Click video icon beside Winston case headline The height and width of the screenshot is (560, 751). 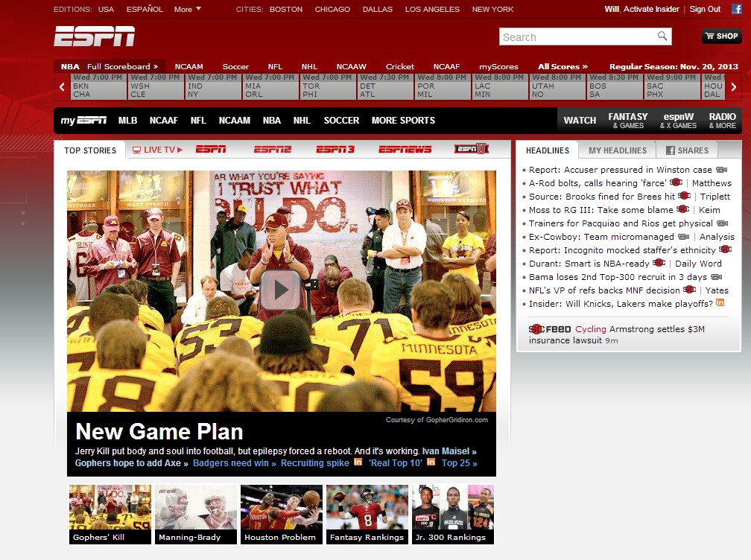[x=722, y=170]
